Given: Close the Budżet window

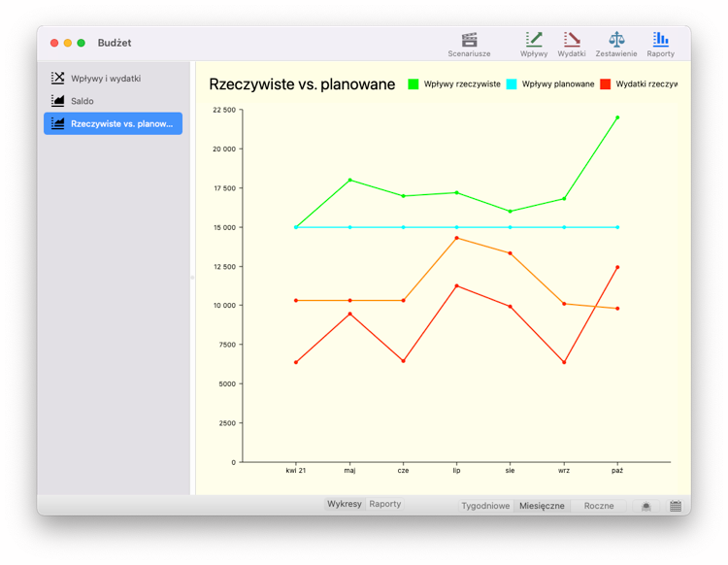Looking at the screenshot, I should [54, 43].
